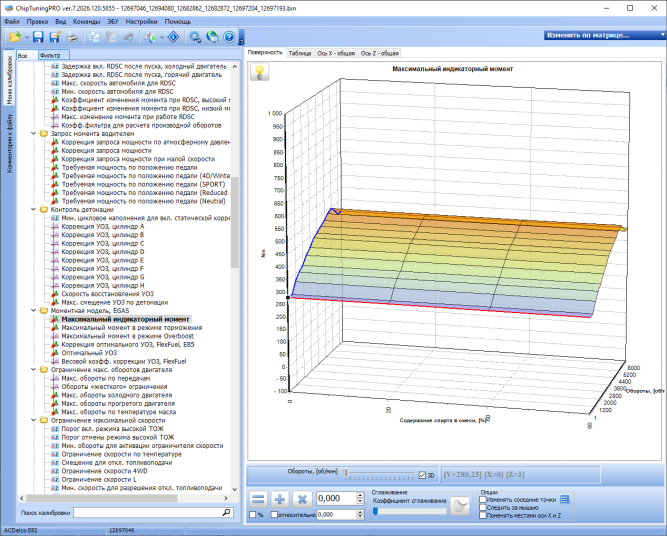Click the greyed Undo arrow icon

point(128,37)
